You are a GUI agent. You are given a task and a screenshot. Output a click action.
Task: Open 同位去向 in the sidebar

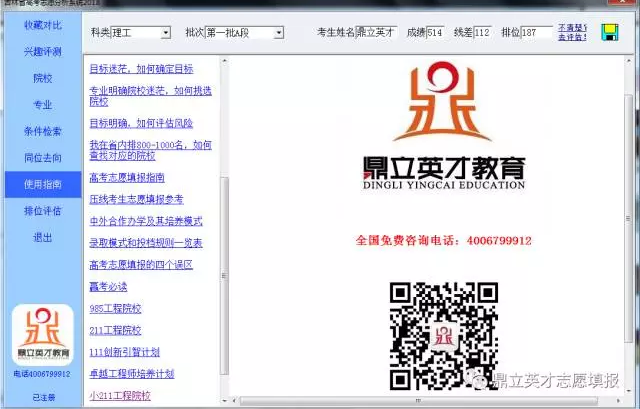pos(43,158)
